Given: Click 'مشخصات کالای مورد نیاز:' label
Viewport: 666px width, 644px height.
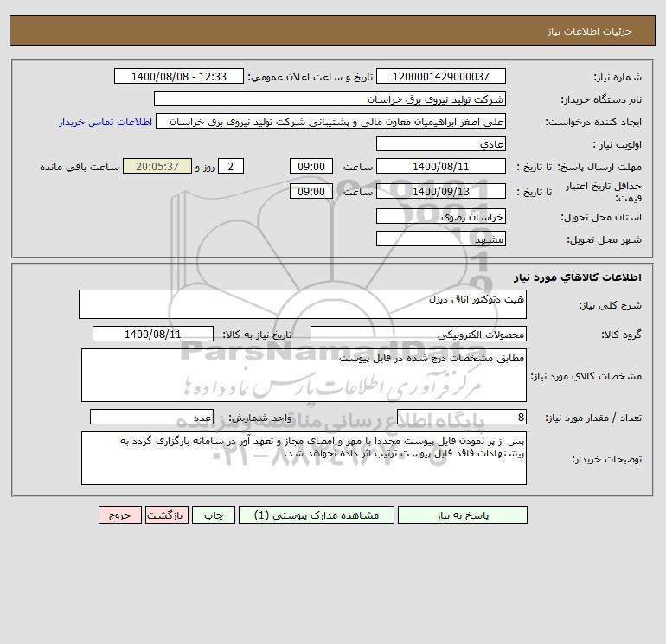Looking at the screenshot, I should [586, 376].
